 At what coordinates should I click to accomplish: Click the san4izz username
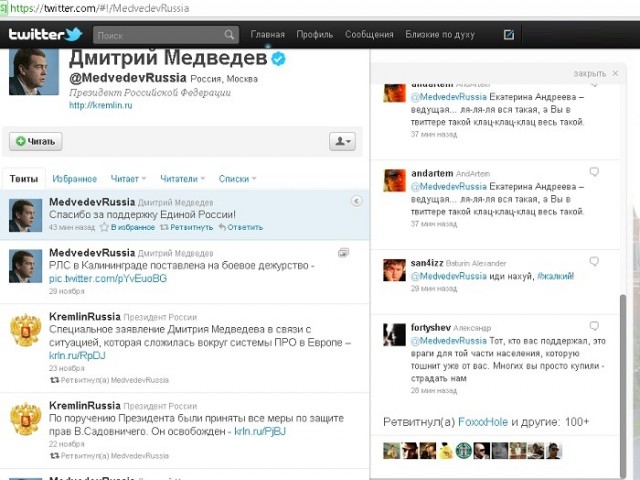pos(427,263)
